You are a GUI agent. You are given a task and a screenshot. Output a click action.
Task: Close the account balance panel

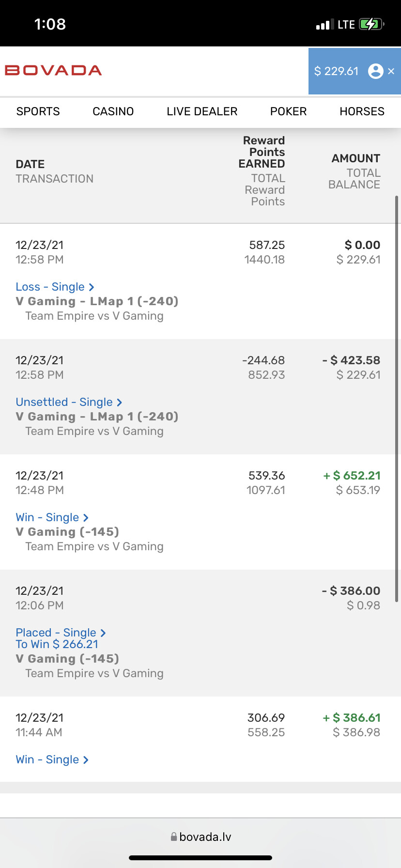pyautogui.click(x=391, y=71)
